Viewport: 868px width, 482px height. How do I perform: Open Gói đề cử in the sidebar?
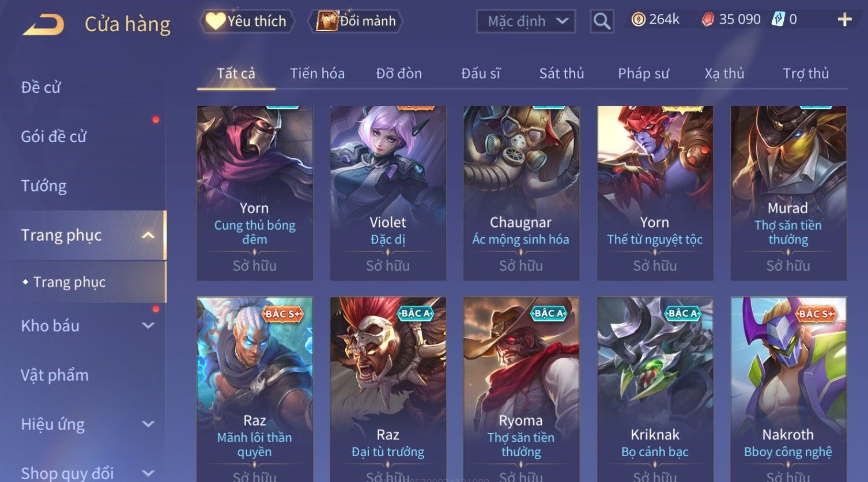[54, 136]
